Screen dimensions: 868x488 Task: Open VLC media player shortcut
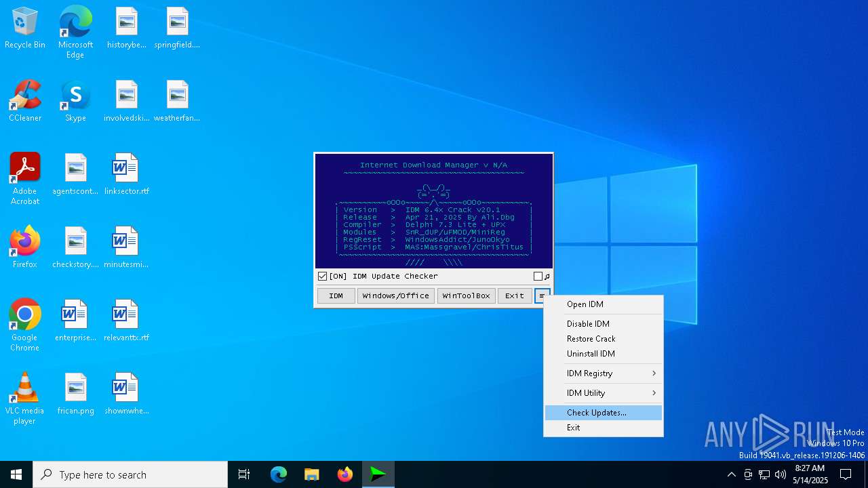click(25, 399)
